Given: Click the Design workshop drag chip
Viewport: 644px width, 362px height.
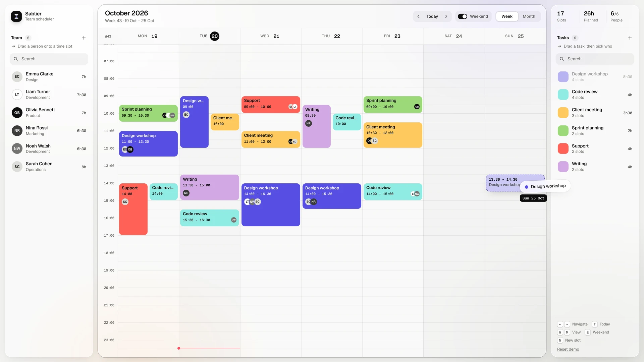Looking at the screenshot, I should coord(545,186).
